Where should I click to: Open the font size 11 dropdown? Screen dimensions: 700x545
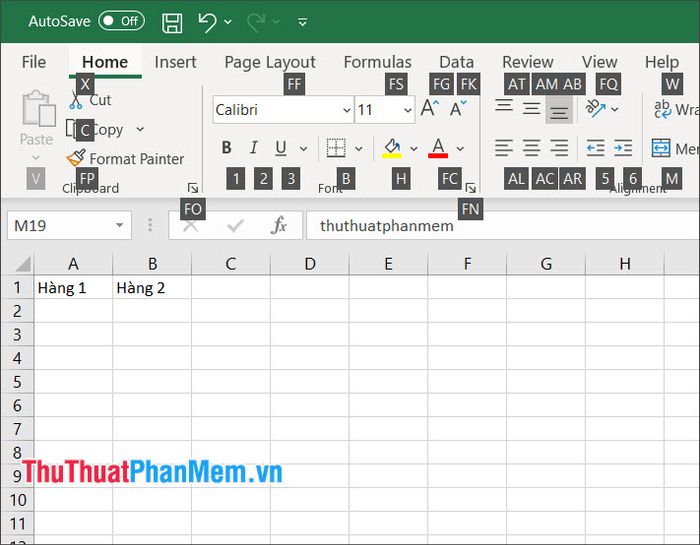(408, 110)
